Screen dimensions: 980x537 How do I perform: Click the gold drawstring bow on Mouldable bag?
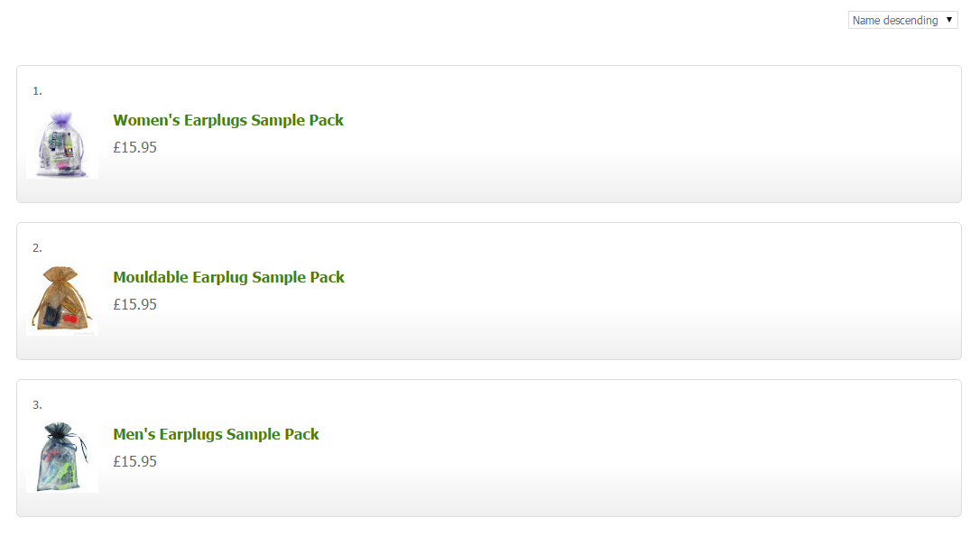pyautogui.click(x=61, y=274)
